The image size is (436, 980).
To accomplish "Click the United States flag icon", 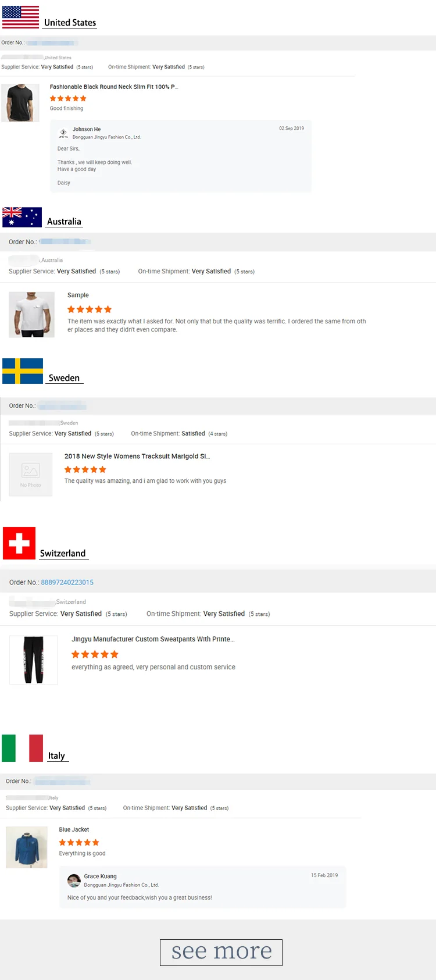I will 20,17.
